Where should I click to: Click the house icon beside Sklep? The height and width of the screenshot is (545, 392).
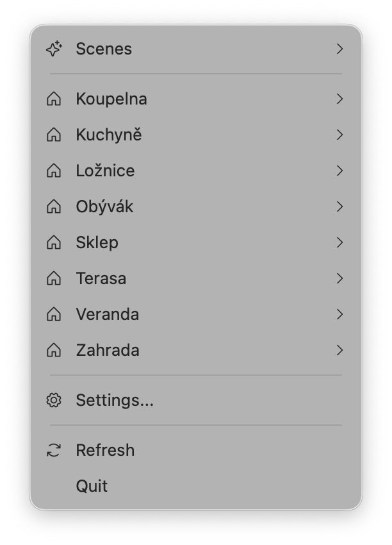54,243
